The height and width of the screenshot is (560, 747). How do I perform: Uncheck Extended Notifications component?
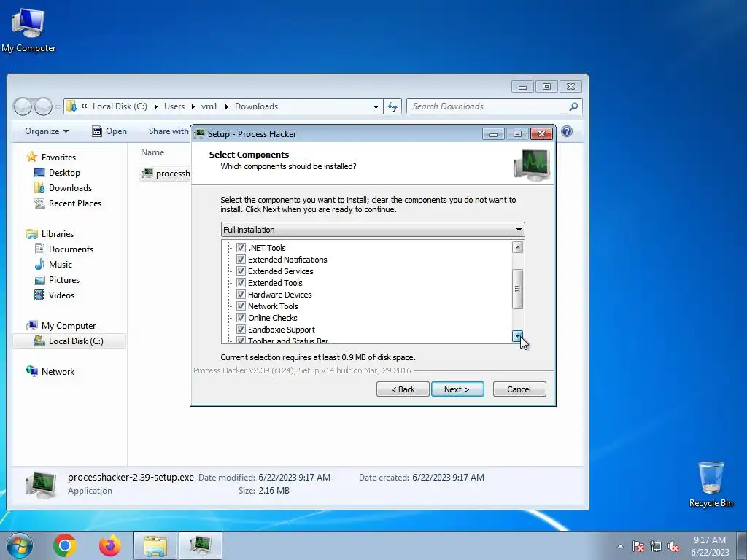241,260
